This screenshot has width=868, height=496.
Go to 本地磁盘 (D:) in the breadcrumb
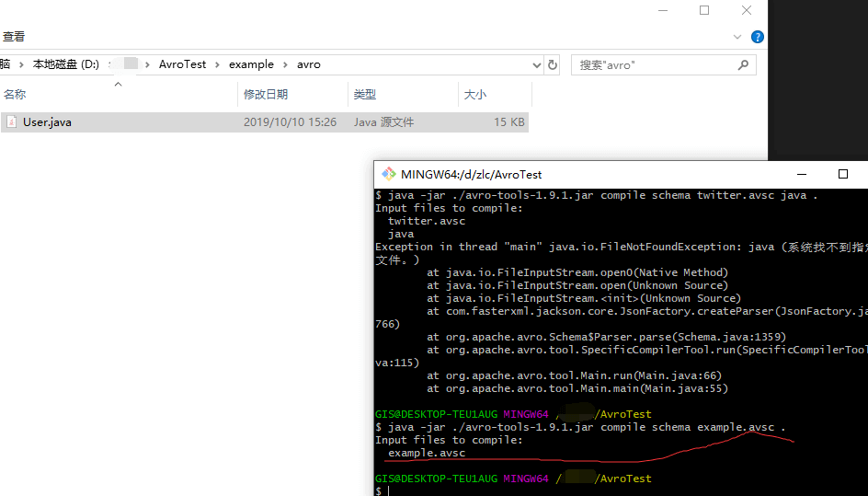[65, 64]
